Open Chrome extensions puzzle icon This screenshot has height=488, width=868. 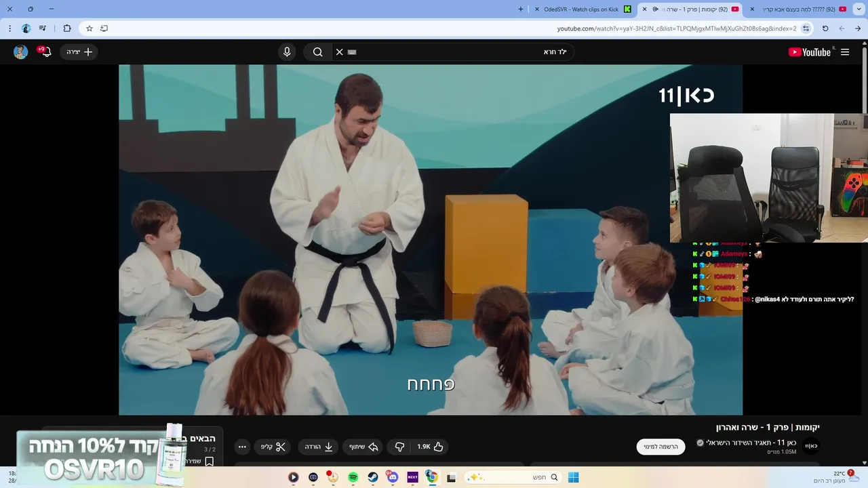(66, 28)
